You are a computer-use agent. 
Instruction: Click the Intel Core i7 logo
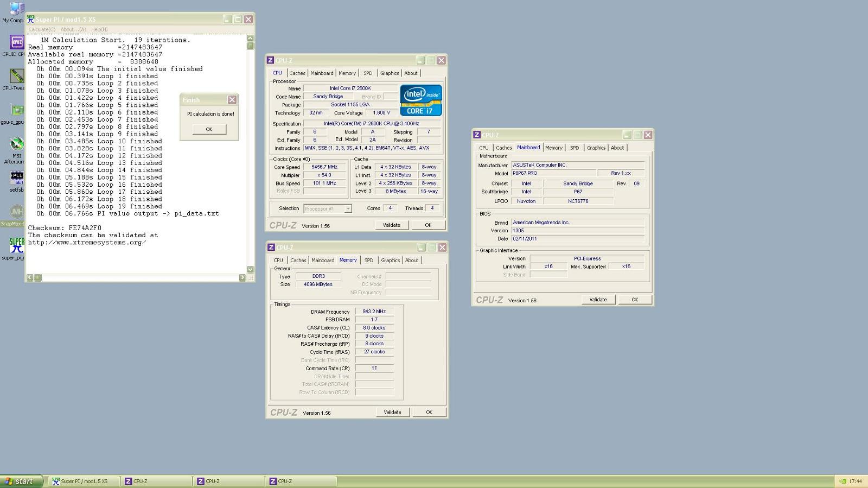[x=421, y=100]
